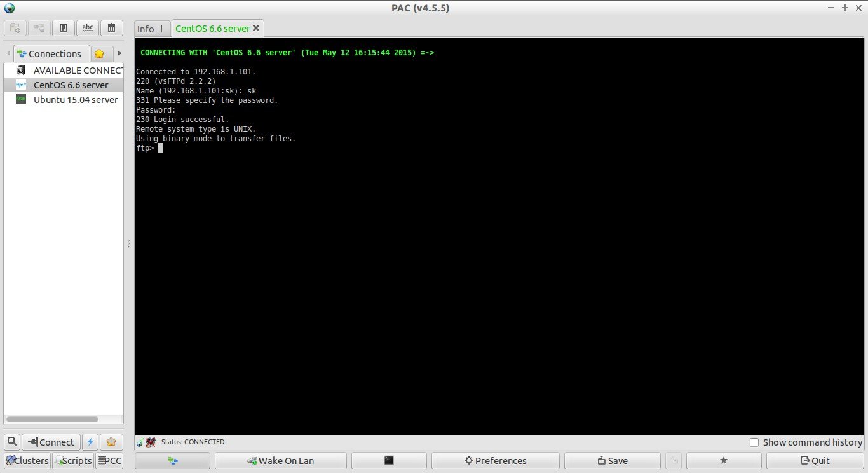Open the Clusters button
Screen dimensions: 868x473
pyautogui.click(x=27, y=461)
